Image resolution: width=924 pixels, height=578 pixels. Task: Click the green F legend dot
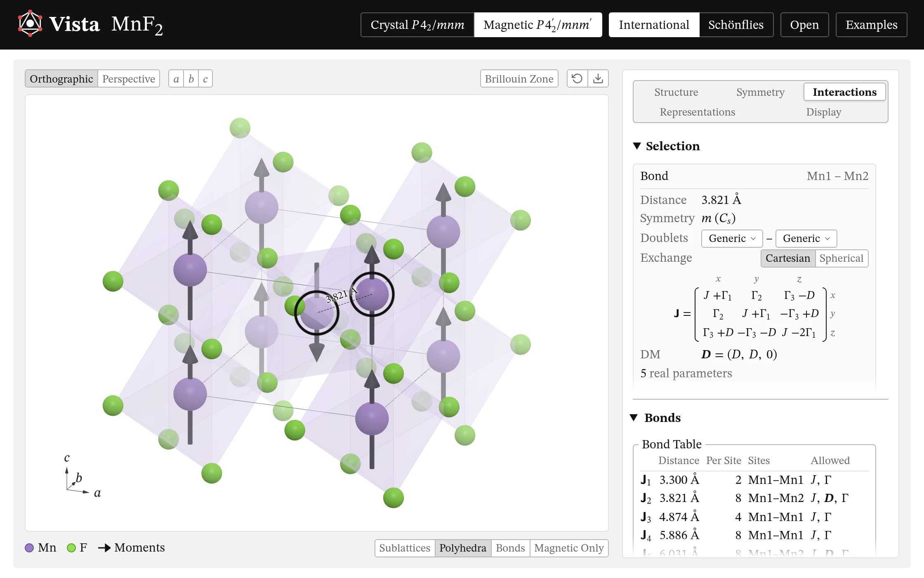71,548
